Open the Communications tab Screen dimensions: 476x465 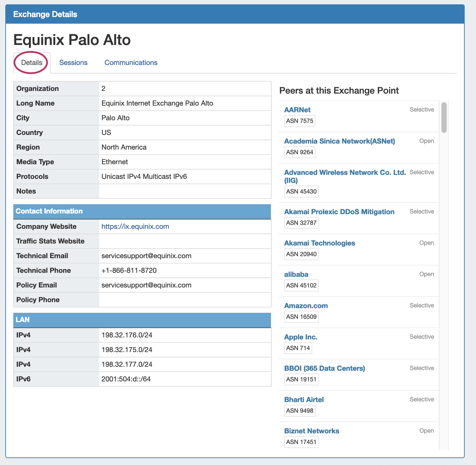pos(131,63)
